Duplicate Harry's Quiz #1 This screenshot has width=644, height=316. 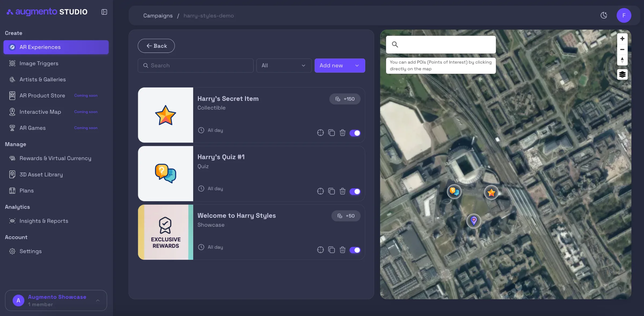click(331, 191)
